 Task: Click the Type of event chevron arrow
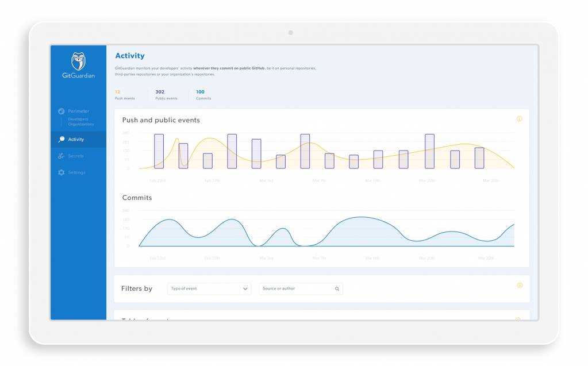[245, 289]
